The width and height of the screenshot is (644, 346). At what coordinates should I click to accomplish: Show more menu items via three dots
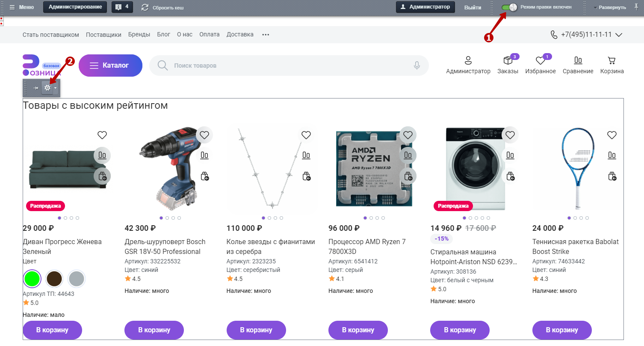pyautogui.click(x=266, y=35)
